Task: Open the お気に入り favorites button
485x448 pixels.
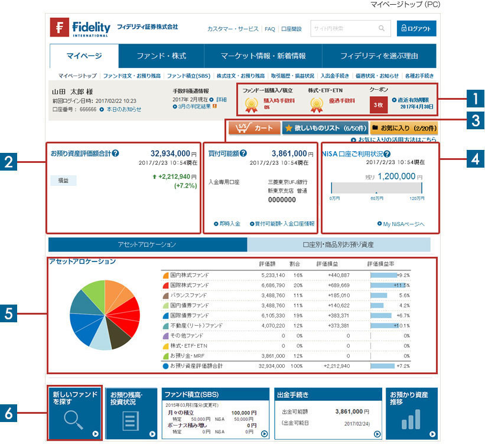Action: (x=404, y=128)
